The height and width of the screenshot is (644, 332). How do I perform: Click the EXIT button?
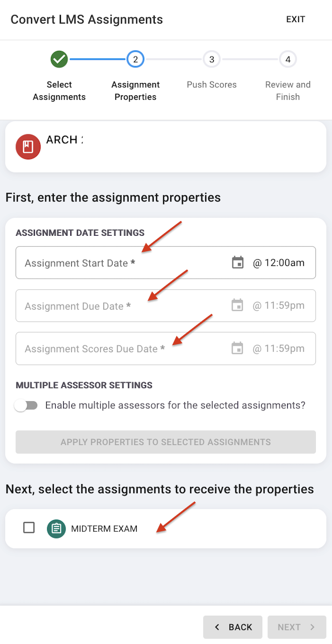(296, 19)
